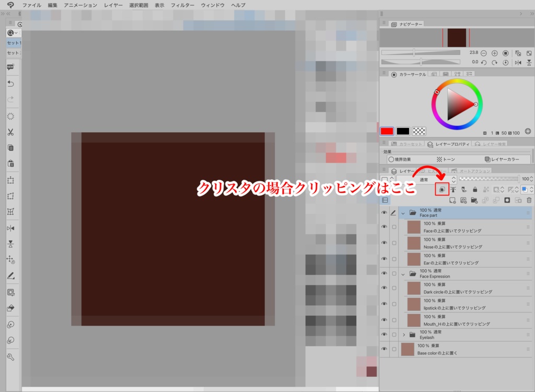Check the box next to the Nose clipping layer
Screen dimensions: 535x392
pos(394,243)
